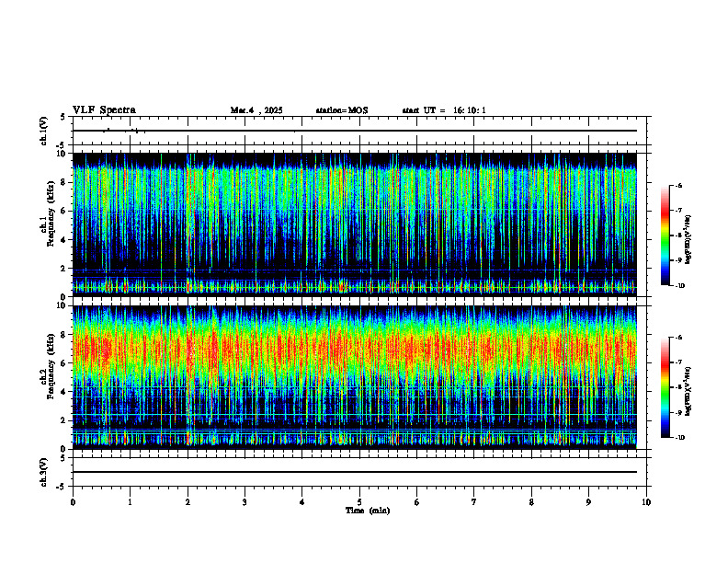The height and width of the screenshot is (563, 728).
Task: Click time axis tick label '4'
Action: [302, 502]
